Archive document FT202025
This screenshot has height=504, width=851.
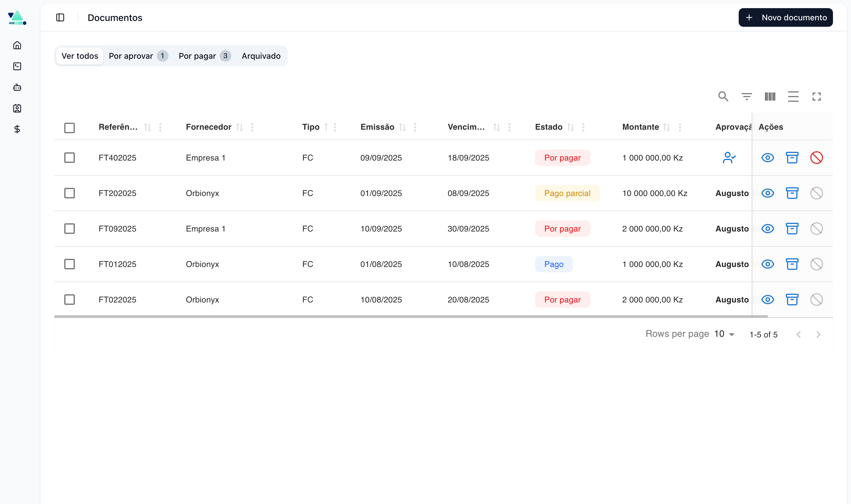coord(792,193)
